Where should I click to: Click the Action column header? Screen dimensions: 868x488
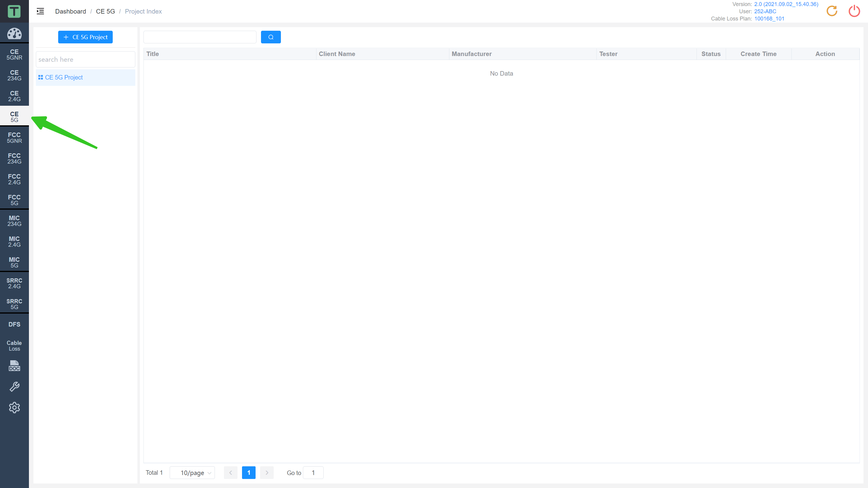pyautogui.click(x=825, y=54)
